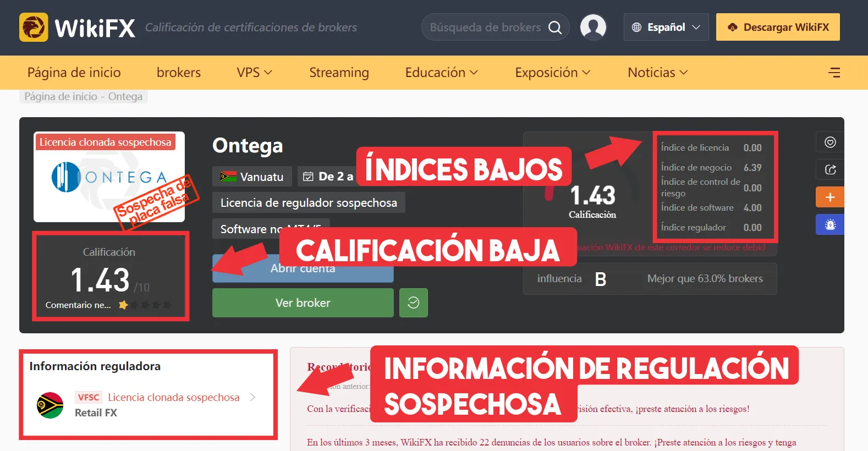Click the WikiFX lion logo icon
The width and height of the screenshot is (868, 451).
click(x=34, y=27)
